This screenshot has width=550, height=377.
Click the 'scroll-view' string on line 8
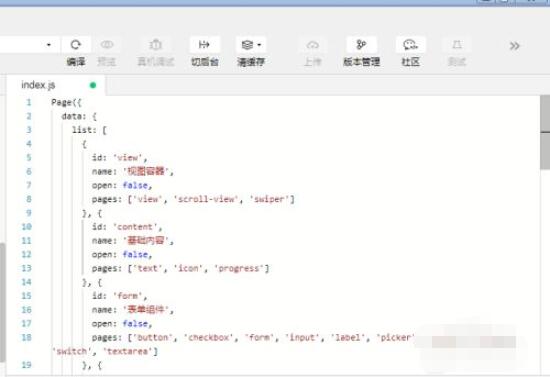(x=206, y=199)
